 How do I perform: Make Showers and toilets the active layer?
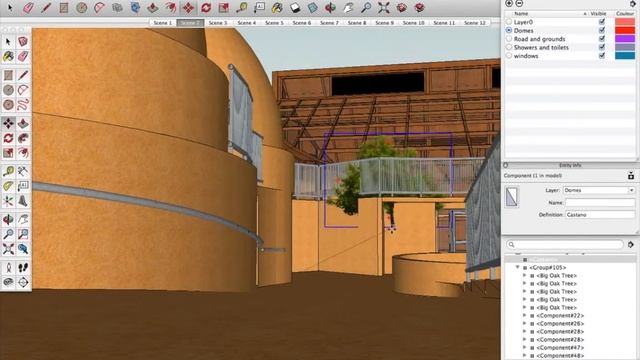click(x=509, y=47)
